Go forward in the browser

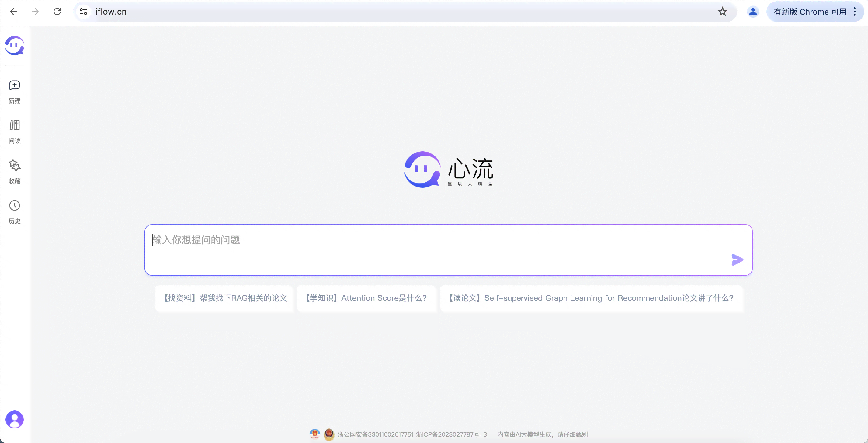(x=35, y=12)
